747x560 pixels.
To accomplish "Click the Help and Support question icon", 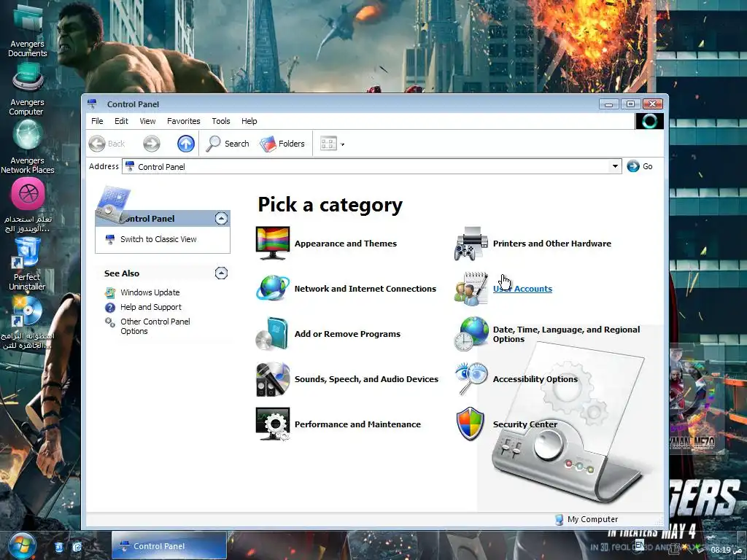I will click(110, 308).
